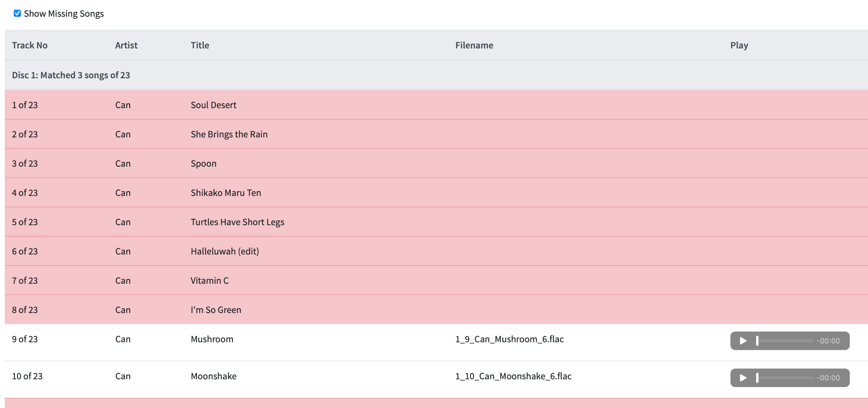
Task: Click the Play column header
Action: (739, 45)
